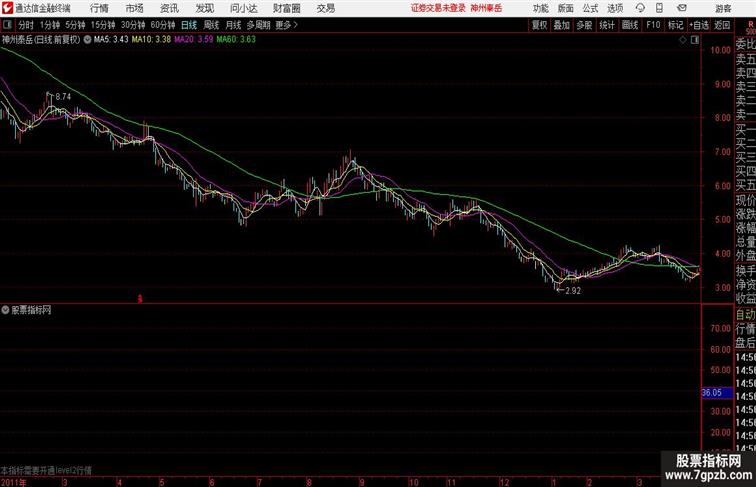The image size is (756, 487).
Task: Toggle the panel layout icon left of 分时
Action: click(7, 25)
